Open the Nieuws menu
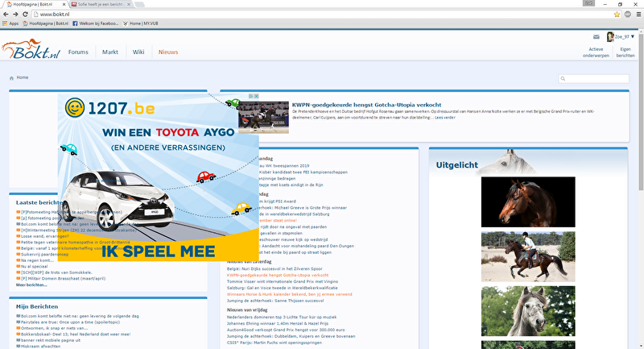644x349 pixels. 168,52
